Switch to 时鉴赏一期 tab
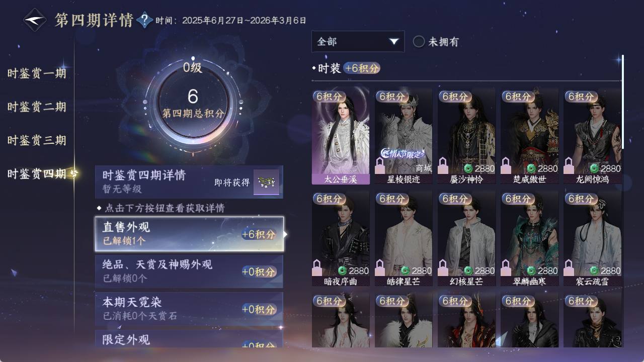644x362 pixels. pos(37,73)
